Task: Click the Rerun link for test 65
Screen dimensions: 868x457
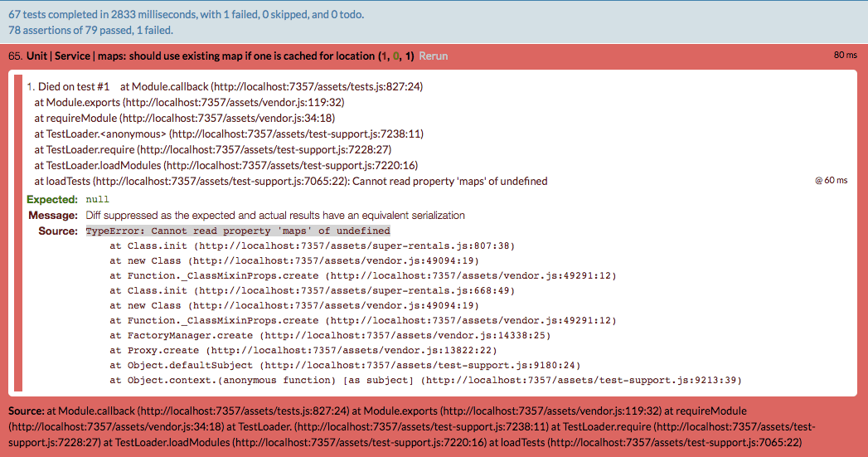Action: pyautogui.click(x=433, y=56)
